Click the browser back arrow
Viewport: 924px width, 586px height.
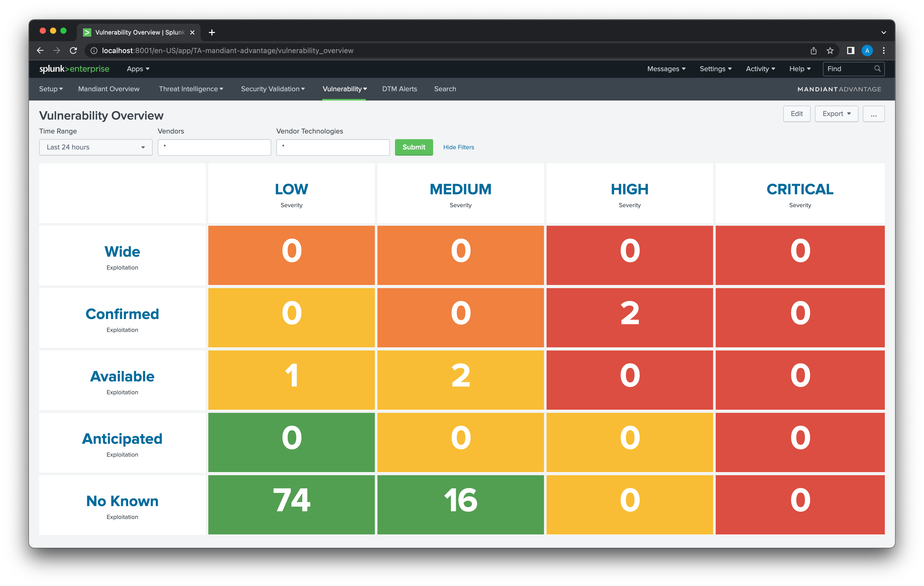pyautogui.click(x=40, y=50)
